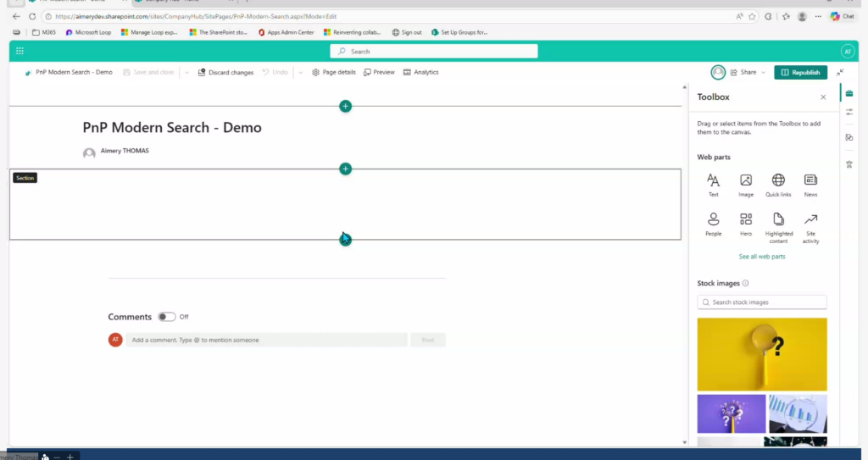Click the presence avatar next to Share
Viewport: 868px width, 460px height.
pos(718,73)
